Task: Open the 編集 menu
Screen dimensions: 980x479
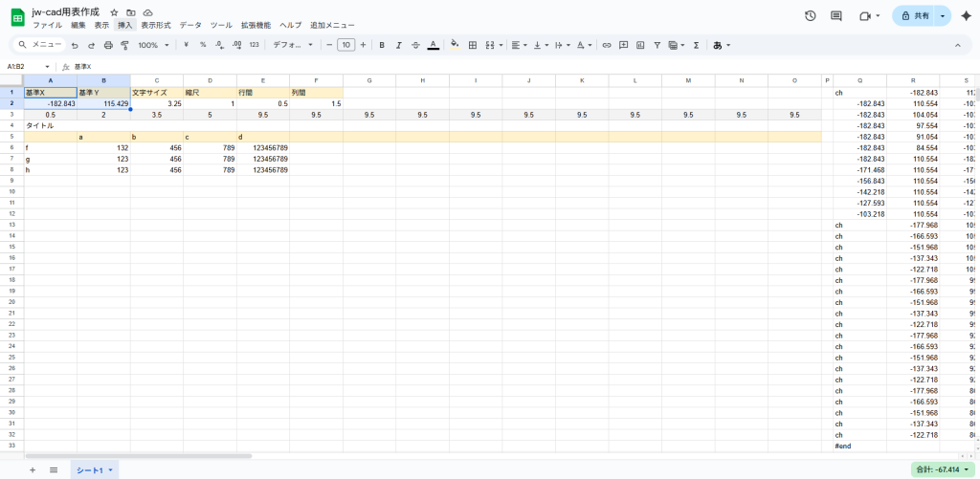Action: (x=78, y=25)
